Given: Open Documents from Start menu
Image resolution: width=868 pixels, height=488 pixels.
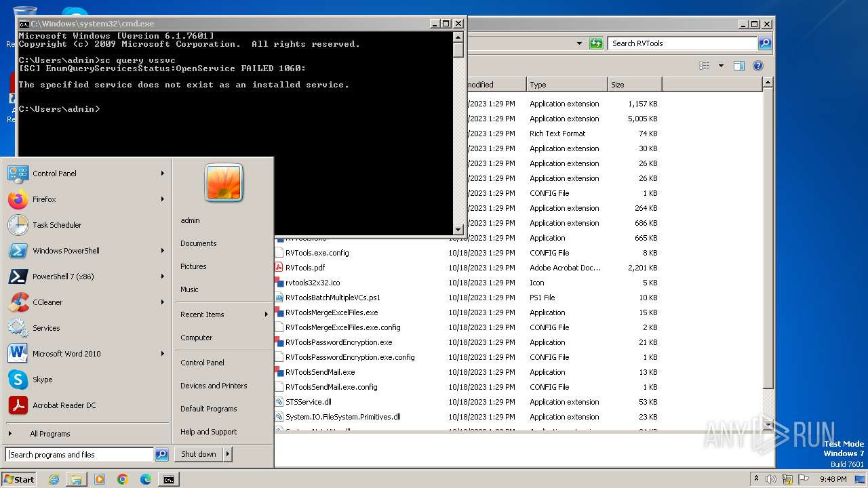Looking at the screenshot, I should (x=199, y=243).
